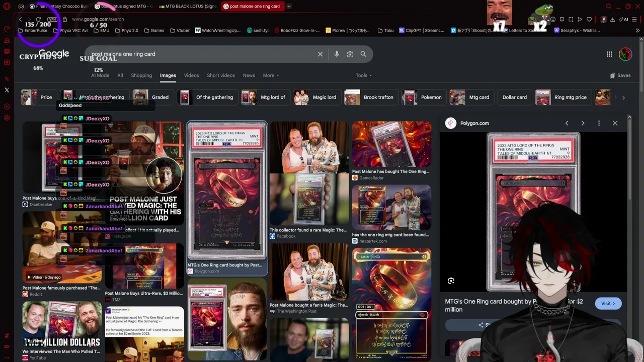This screenshot has width=644, height=362.
Task: Select the Dollar card chip
Action: (x=514, y=98)
